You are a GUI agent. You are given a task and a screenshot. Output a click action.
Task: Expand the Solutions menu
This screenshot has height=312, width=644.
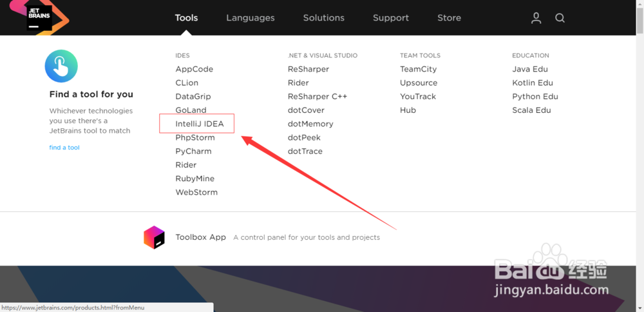(324, 17)
